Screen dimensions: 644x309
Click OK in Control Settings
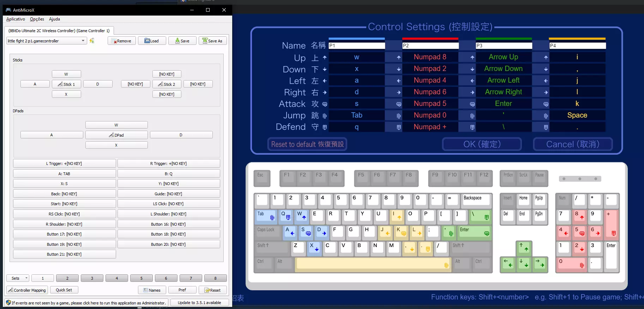[x=482, y=144]
